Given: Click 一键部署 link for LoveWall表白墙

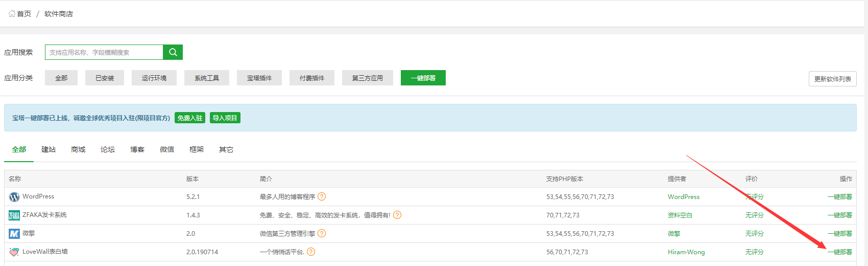Looking at the screenshot, I should coord(839,252).
